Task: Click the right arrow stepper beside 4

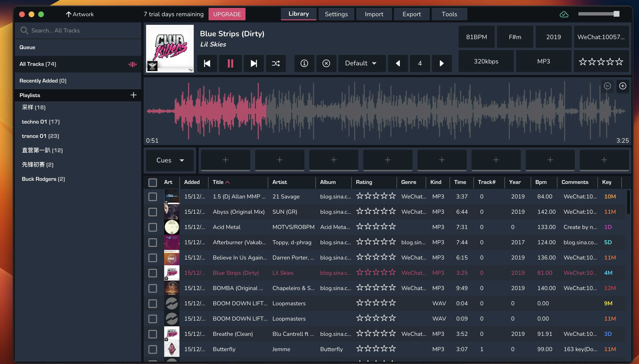Action: (x=442, y=63)
